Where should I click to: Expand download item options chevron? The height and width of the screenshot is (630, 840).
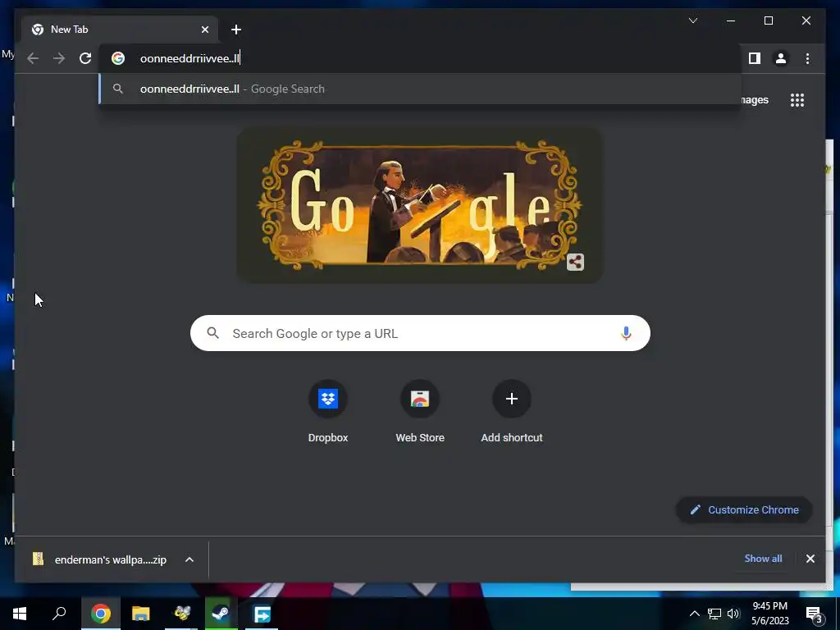click(x=189, y=559)
